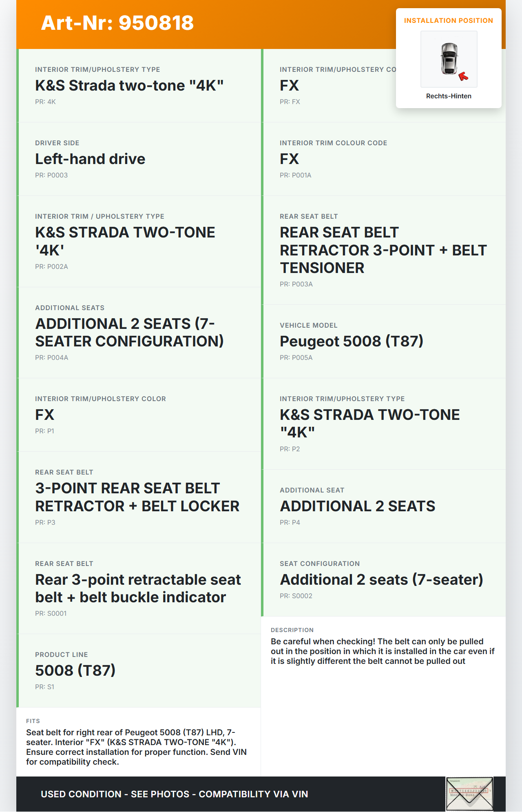Image resolution: width=522 pixels, height=812 pixels.
Task: Click the FITS compatibility paragraph
Action: click(137, 747)
